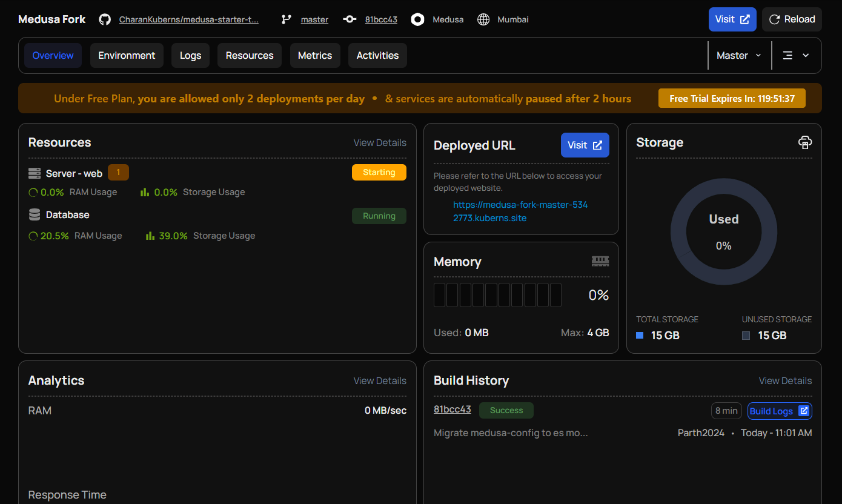Click the storage bar-chart icon beside 39.0%
Image resolution: width=842 pixels, height=504 pixels.
150,235
